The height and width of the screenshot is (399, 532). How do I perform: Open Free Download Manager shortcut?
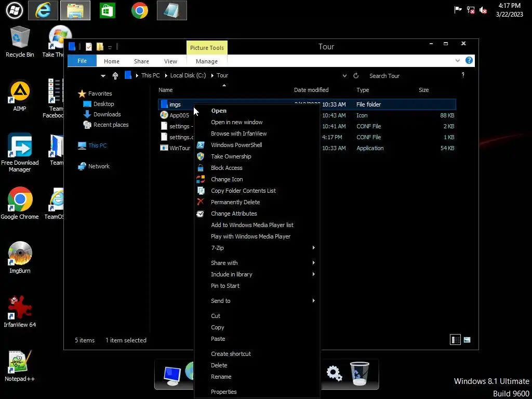click(x=20, y=153)
